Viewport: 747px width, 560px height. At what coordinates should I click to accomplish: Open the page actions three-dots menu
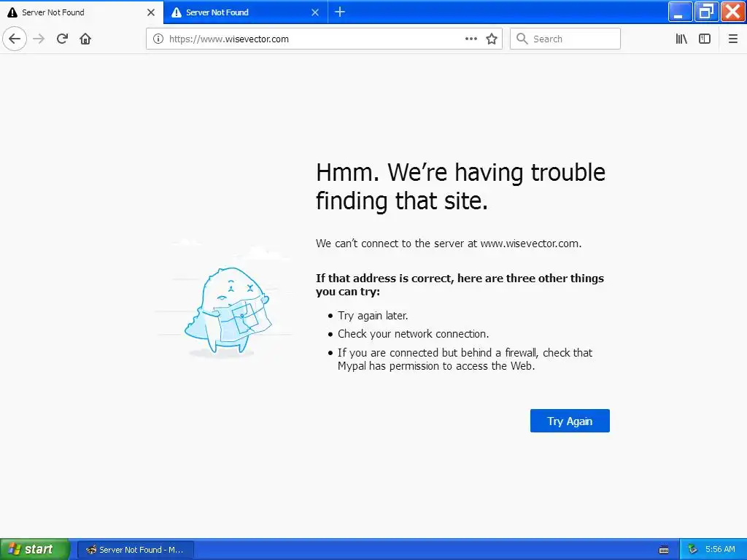pos(471,39)
